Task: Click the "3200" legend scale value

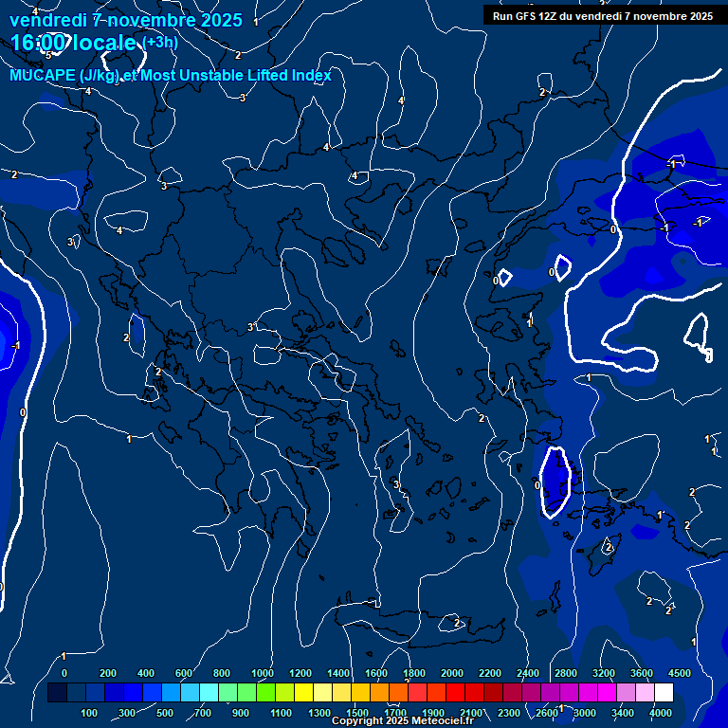Action: [x=604, y=673]
